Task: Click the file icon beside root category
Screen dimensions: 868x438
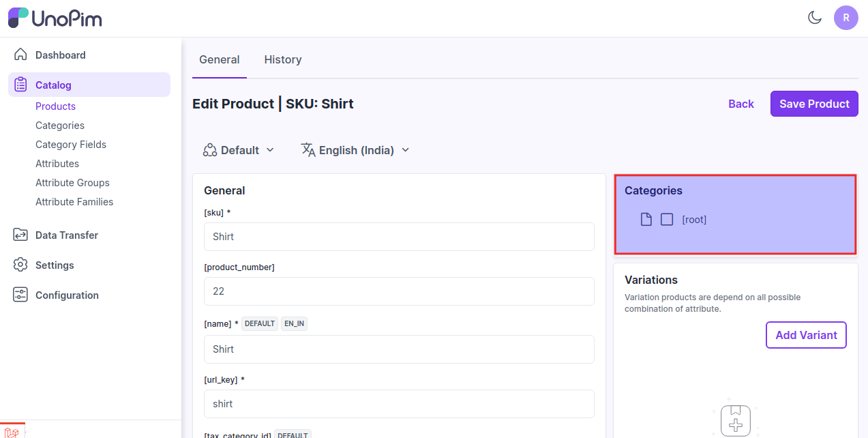Action: (x=646, y=219)
